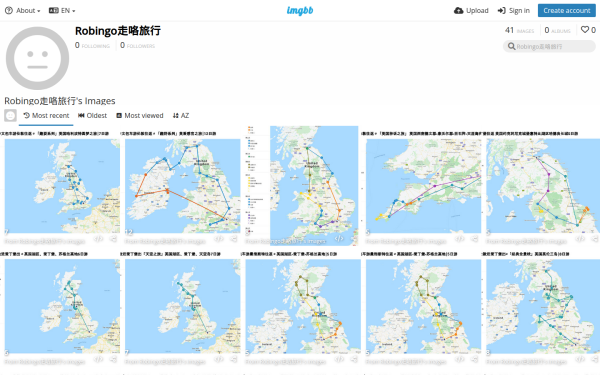Click embed code icon under blue-dotted map 7
Viewport: 600px width, 375px height.
(98, 239)
